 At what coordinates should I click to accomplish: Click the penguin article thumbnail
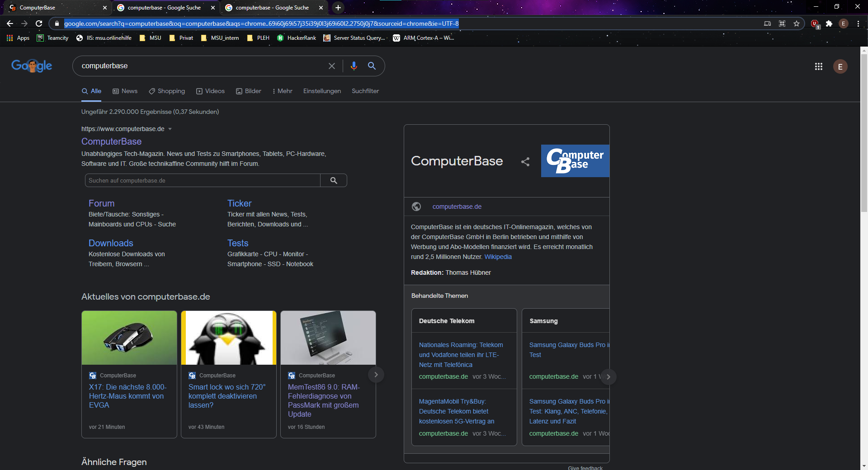tap(229, 338)
